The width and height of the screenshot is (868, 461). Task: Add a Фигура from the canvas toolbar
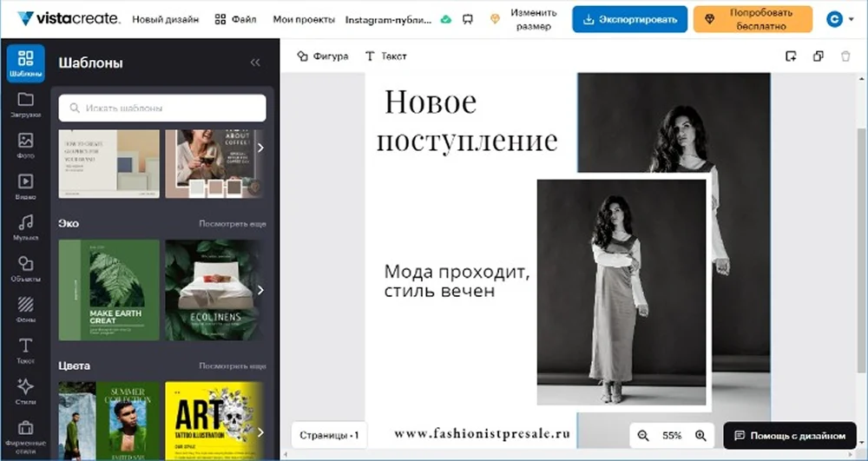tap(323, 56)
